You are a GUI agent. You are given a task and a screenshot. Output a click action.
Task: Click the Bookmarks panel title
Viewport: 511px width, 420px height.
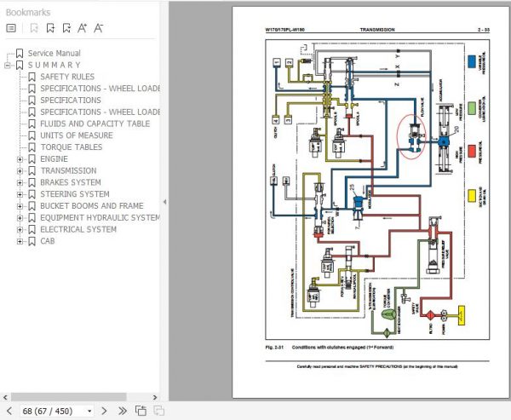pos(28,13)
